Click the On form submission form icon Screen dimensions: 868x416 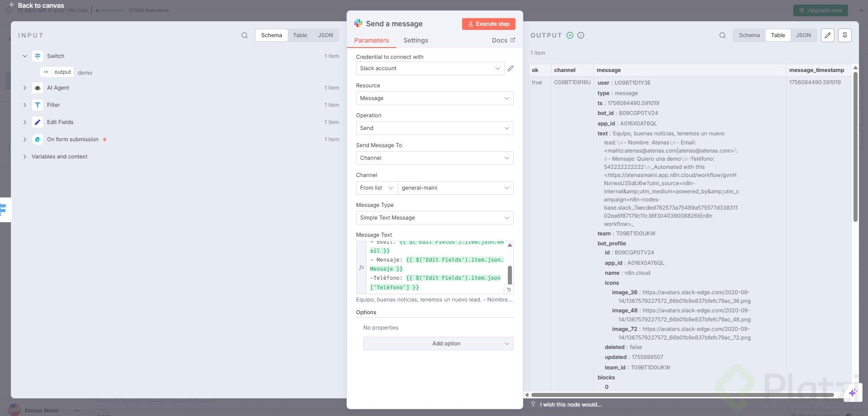coord(38,139)
